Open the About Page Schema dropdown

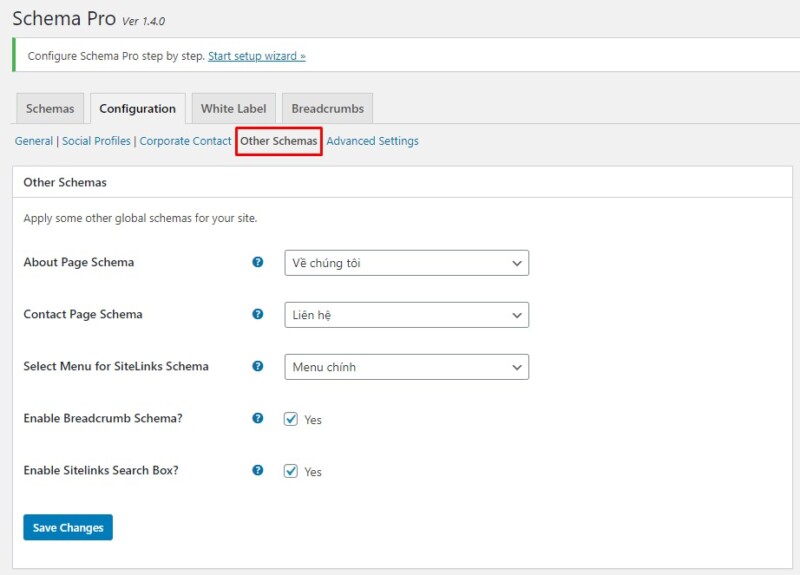pos(406,263)
